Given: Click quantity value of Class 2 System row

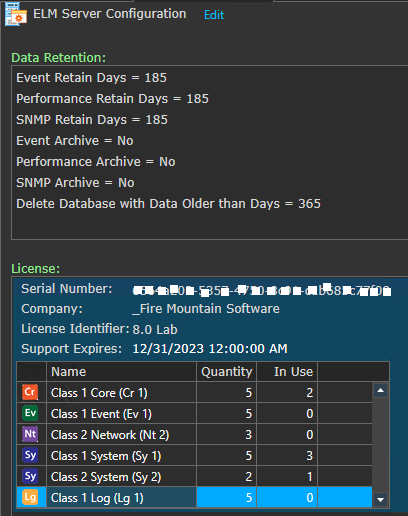Looking at the screenshot, I should point(249,476).
